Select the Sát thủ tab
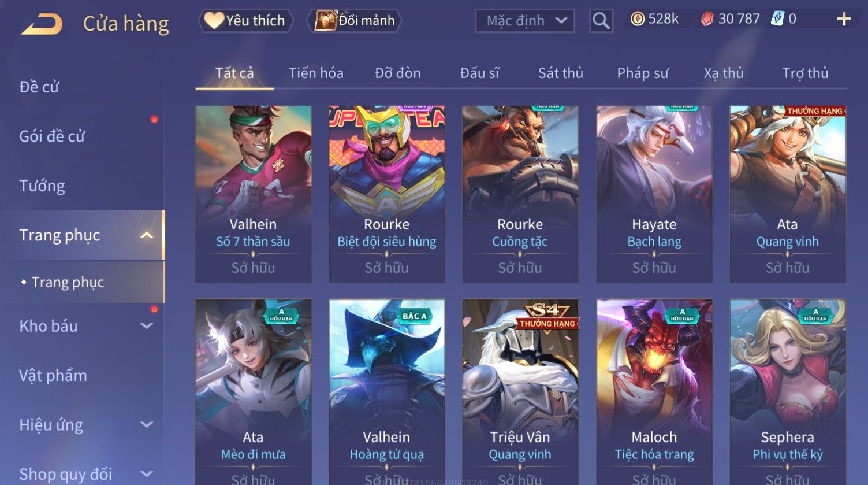This screenshot has width=868, height=485. pos(560,73)
